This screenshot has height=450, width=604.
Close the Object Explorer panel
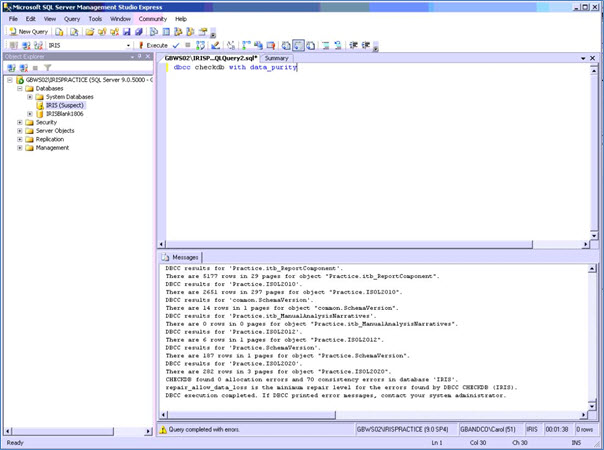[x=148, y=57]
